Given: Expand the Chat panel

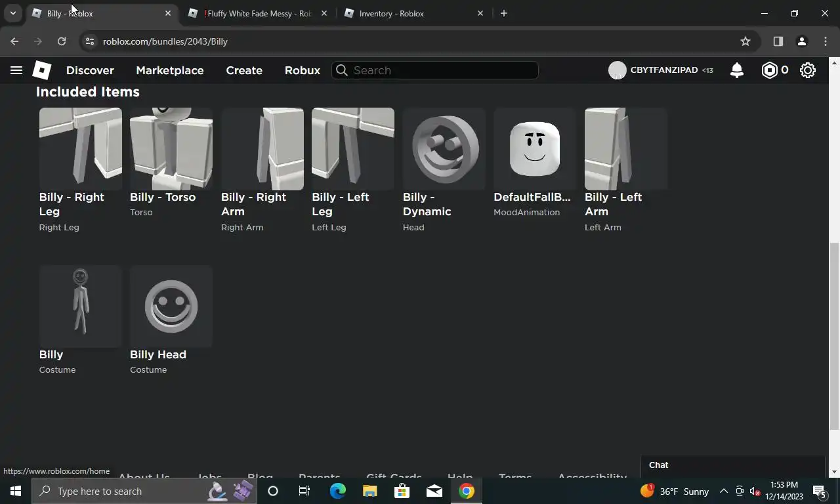Looking at the screenshot, I should pos(732,465).
